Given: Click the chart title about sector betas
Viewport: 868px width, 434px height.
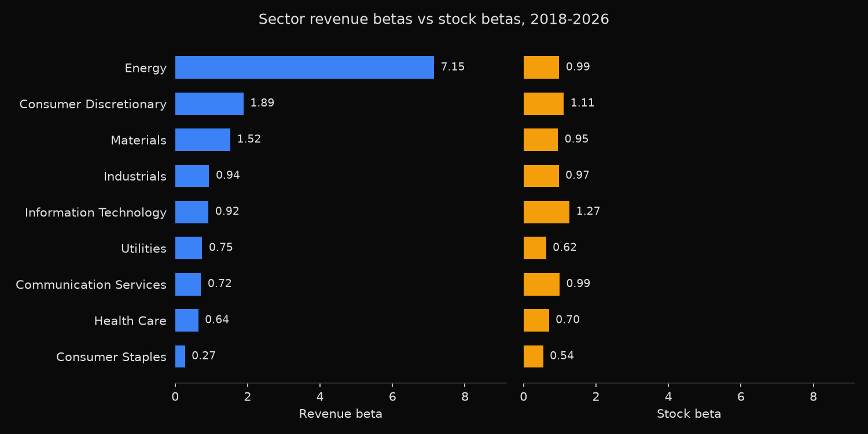Looking at the screenshot, I should 433,20.
